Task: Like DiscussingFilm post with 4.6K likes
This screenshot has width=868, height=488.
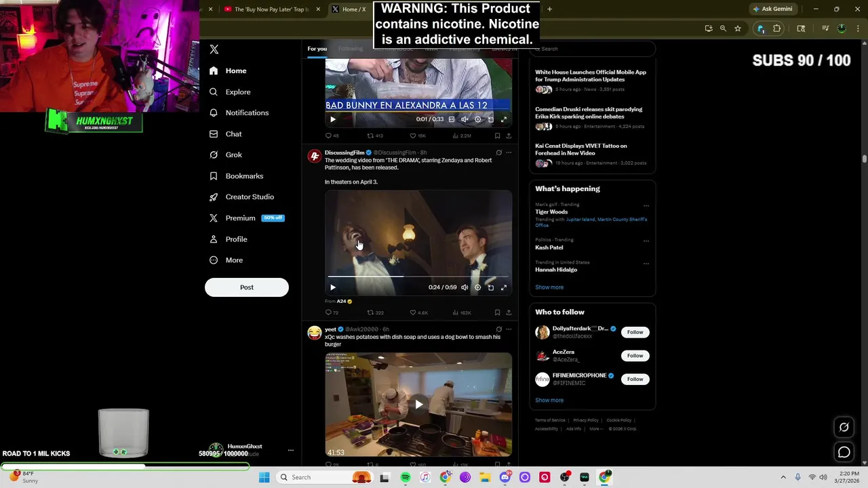Action: (418, 312)
